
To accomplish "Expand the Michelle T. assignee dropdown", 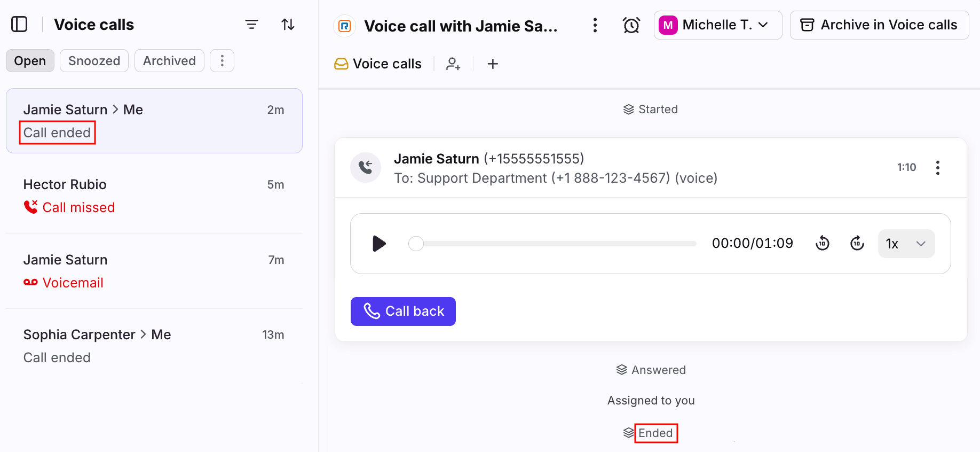I will tap(717, 25).
